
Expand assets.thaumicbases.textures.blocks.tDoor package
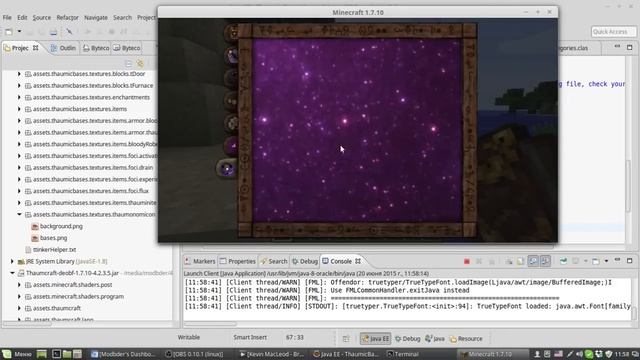[19, 74]
